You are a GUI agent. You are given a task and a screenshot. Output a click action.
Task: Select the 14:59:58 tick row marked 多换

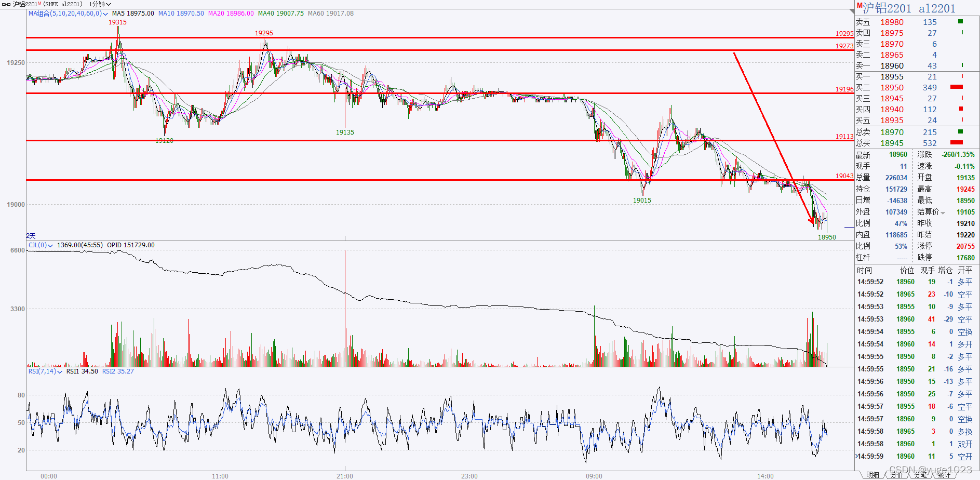pyautogui.click(x=917, y=431)
